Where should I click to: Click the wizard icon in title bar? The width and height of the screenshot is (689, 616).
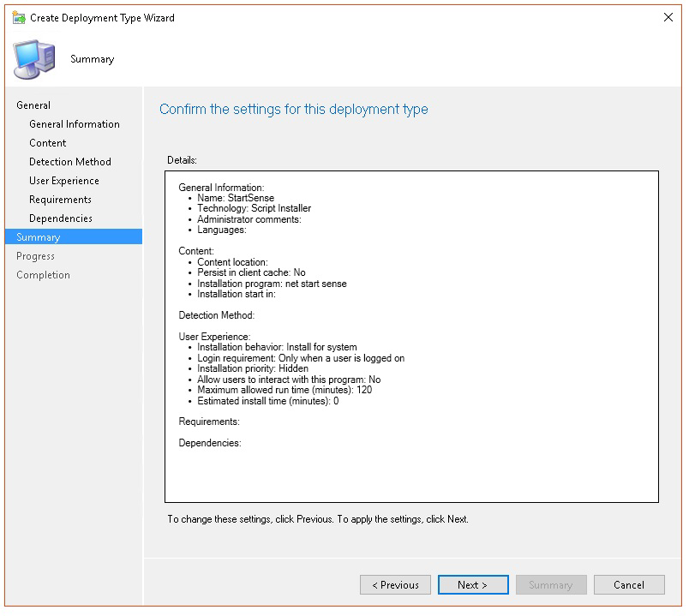pos(19,18)
